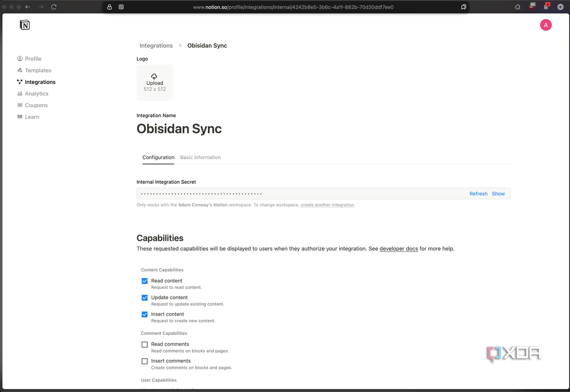570x392 pixels.
Task: Select Analytics in the sidebar
Action: (37, 93)
